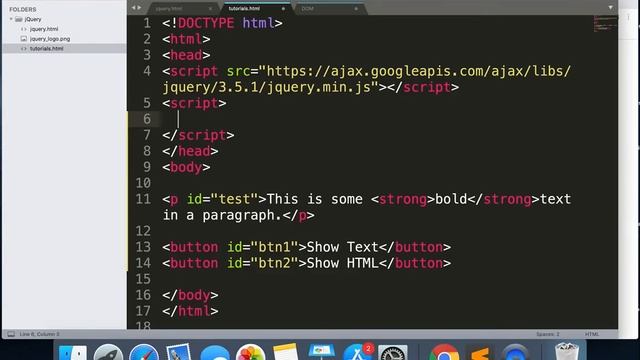640x360 pixels.
Task: Click the word DOCTYPE on line 1
Action: 206,23
